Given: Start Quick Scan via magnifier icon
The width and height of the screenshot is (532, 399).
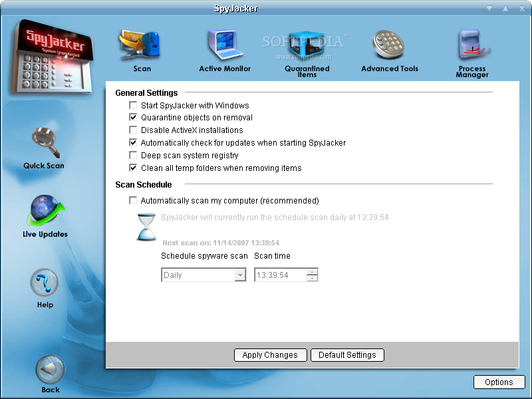Looking at the screenshot, I should point(45,142).
